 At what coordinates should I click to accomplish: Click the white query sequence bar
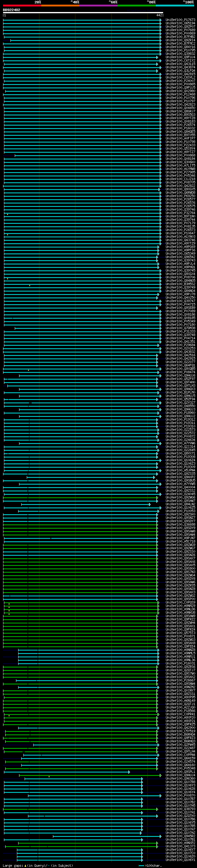(83, 13)
